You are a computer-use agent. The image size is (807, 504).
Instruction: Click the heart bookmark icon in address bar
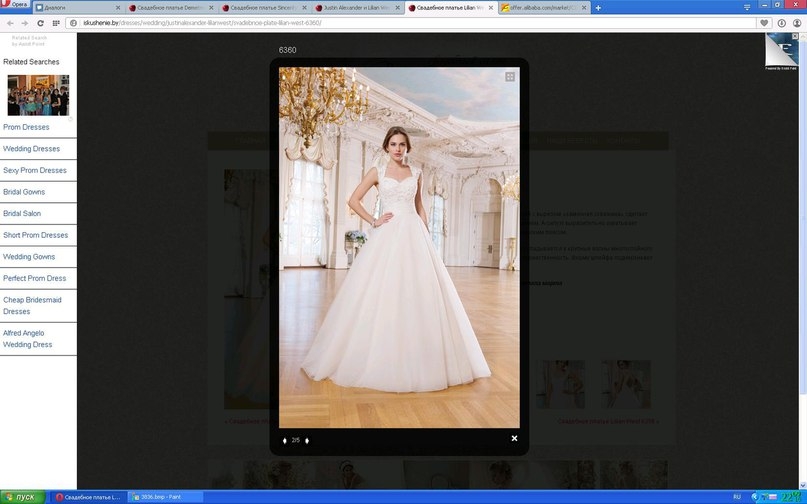[x=764, y=22]
